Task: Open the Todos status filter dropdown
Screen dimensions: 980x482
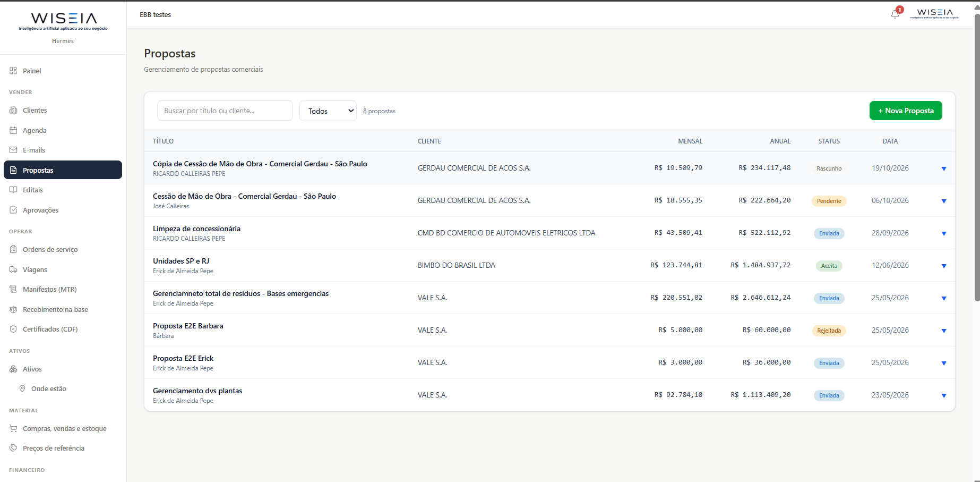Action: pyautogui.click(x=328, y=111)
